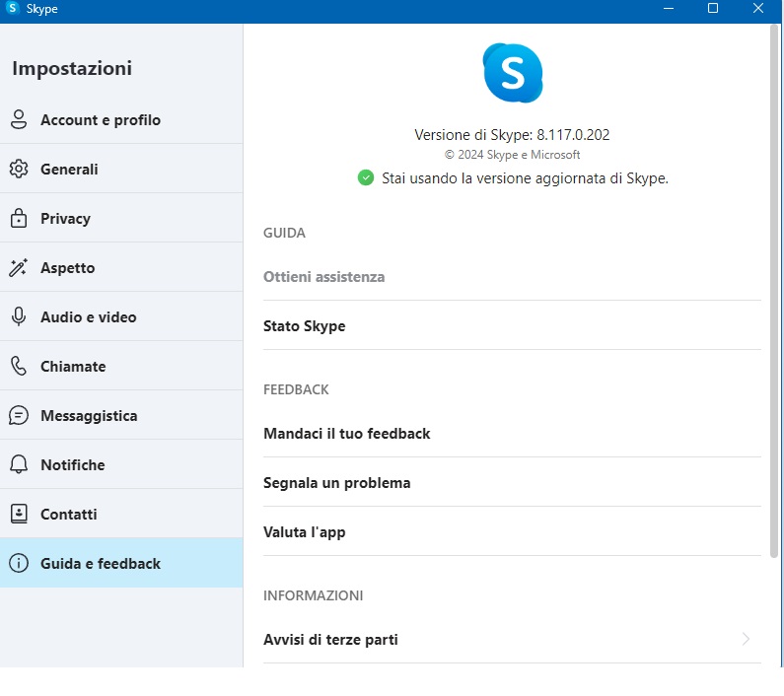Viewport: 784px width, 696px height.
Task: Click Valuta l'app
Action: coord(512,531)
